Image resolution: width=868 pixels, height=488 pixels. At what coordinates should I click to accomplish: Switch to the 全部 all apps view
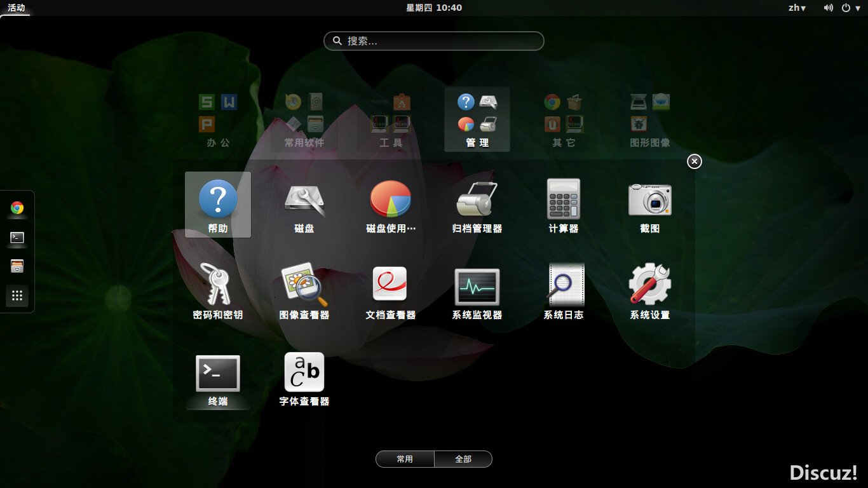(x=463, y=459)
